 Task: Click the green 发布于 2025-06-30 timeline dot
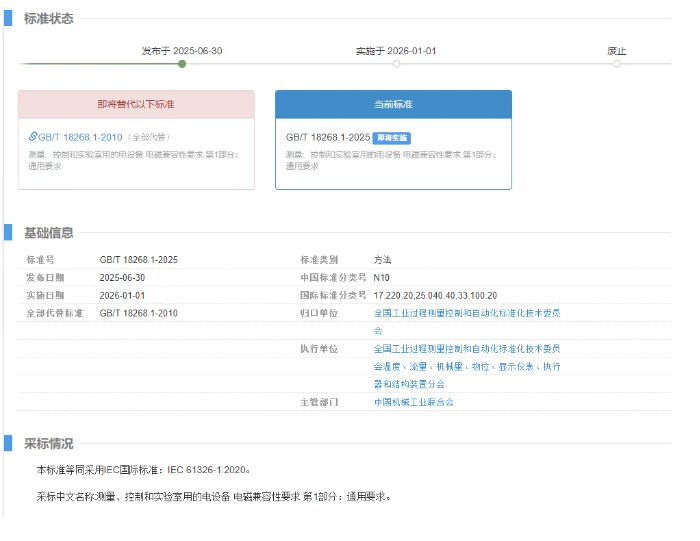tap(182, 64)
